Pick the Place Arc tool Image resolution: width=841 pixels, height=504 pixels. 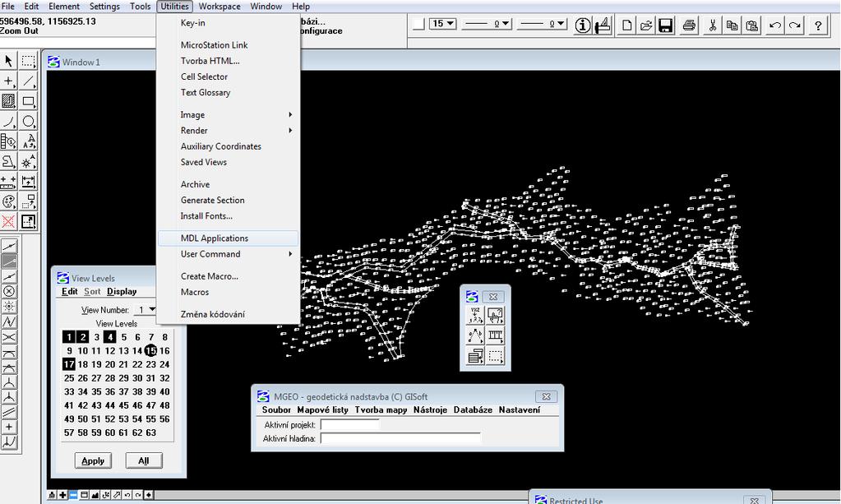point(8,121)
